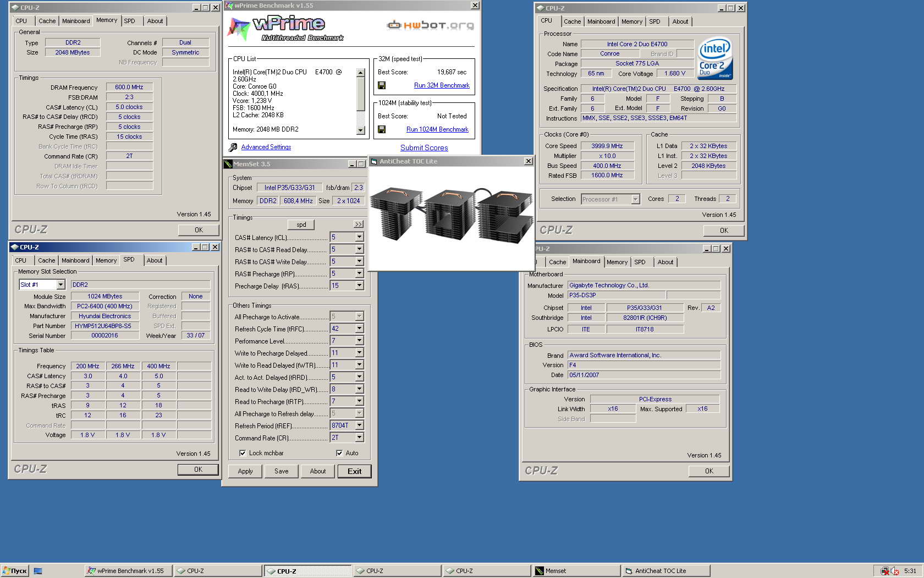
Task: Select the Memory tab in the CPU-Z CPU window
Action: tap(631, 21)
